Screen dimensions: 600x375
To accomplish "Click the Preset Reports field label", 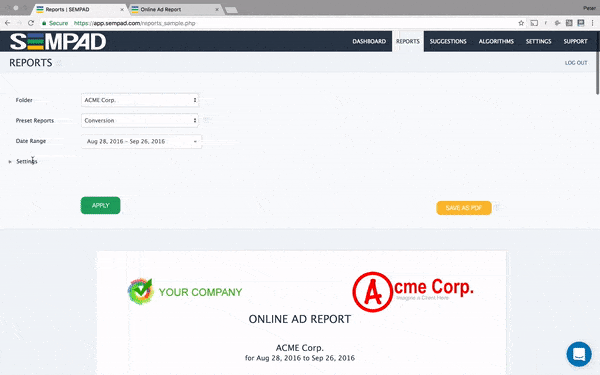I will pyautogui.click(x=35, y=120).
